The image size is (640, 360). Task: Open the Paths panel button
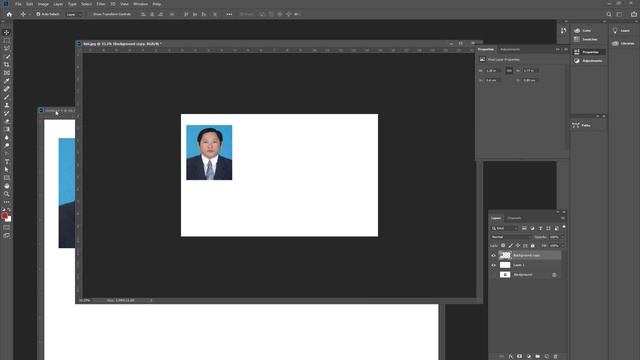tap(582, 125)
